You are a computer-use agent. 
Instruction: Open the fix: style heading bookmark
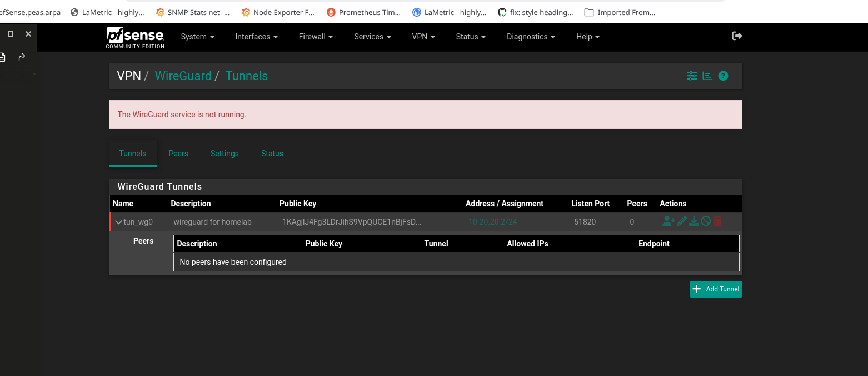click(x=536, y=12)
